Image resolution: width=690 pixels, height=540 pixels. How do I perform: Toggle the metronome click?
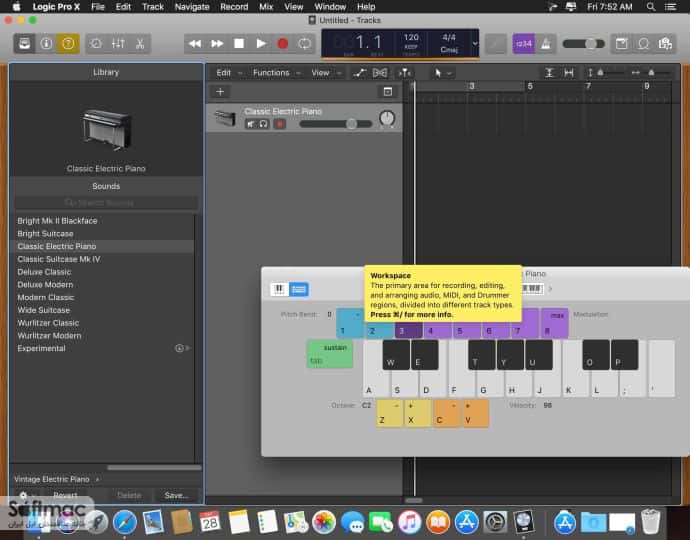(546, 44)
